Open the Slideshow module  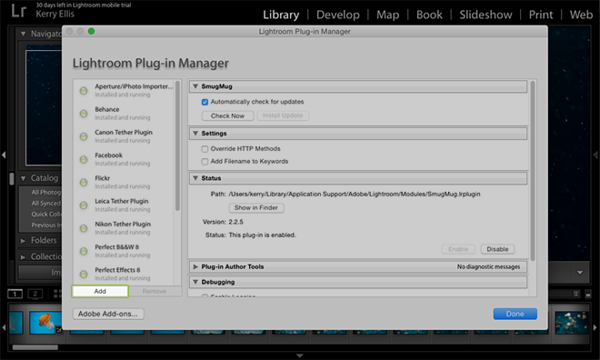pyautogui.click(x=486, y=15)
